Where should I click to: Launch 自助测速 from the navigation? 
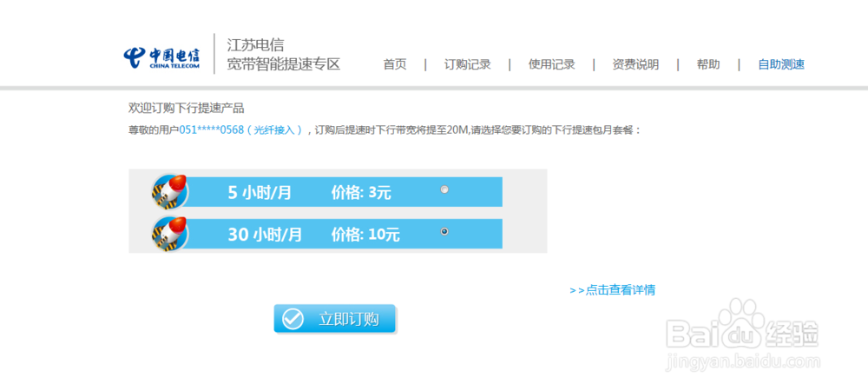781,64
